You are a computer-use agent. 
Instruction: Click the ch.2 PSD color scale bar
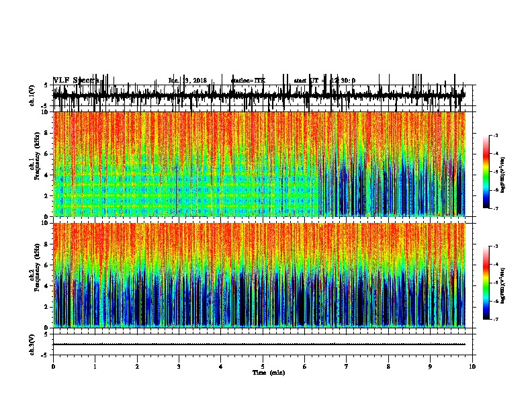(486, 283)
